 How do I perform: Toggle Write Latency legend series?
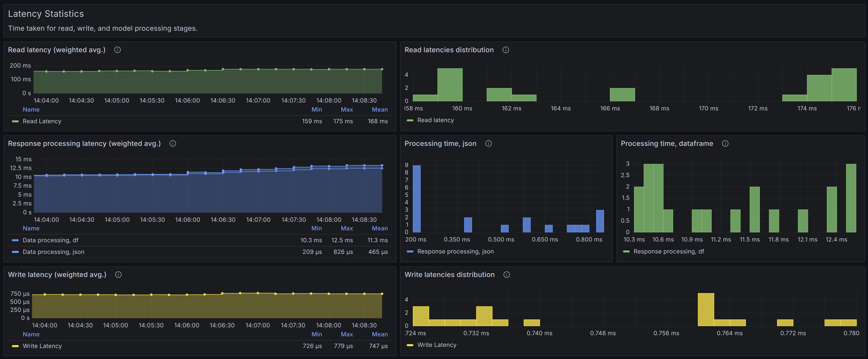point(42,346)
